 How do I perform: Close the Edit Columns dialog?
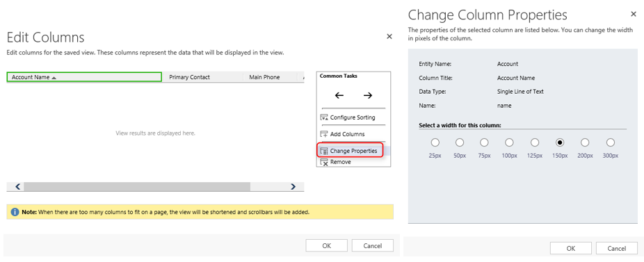click(x=389, y=37)
